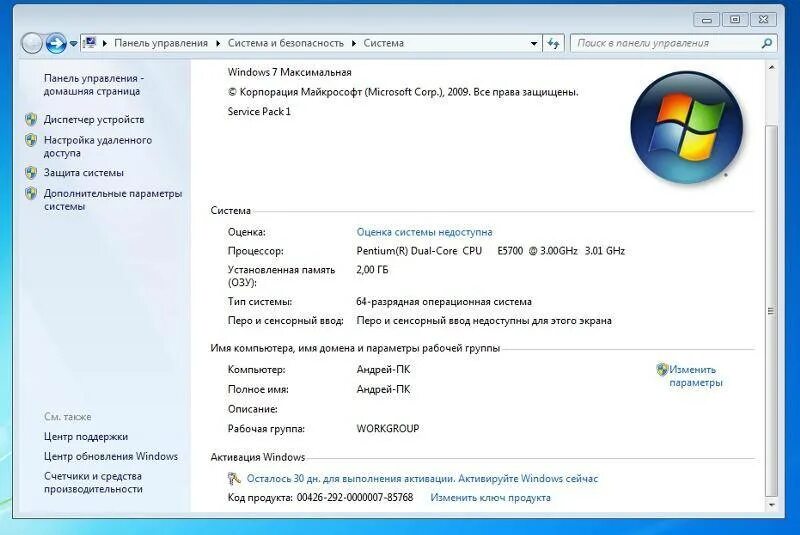The height and width of the screenshot is (535, 800).
Task: Click the activation keys icon
Action: click(234, 478)
